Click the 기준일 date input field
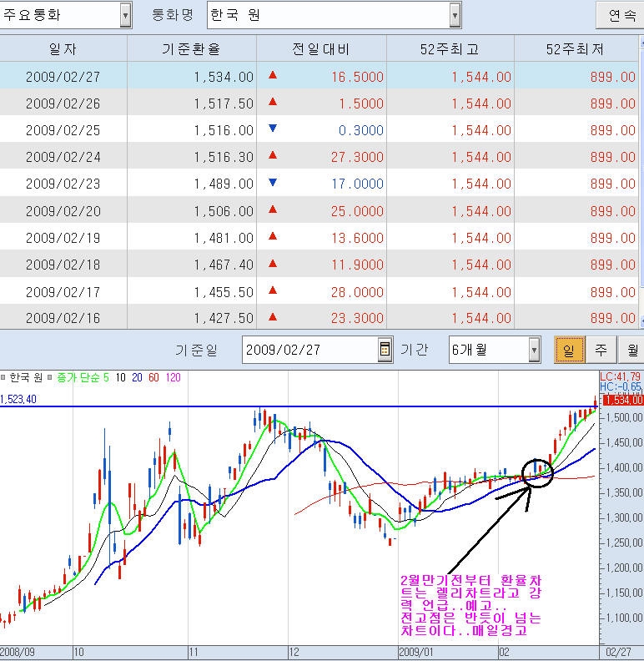 coord(309,350)
